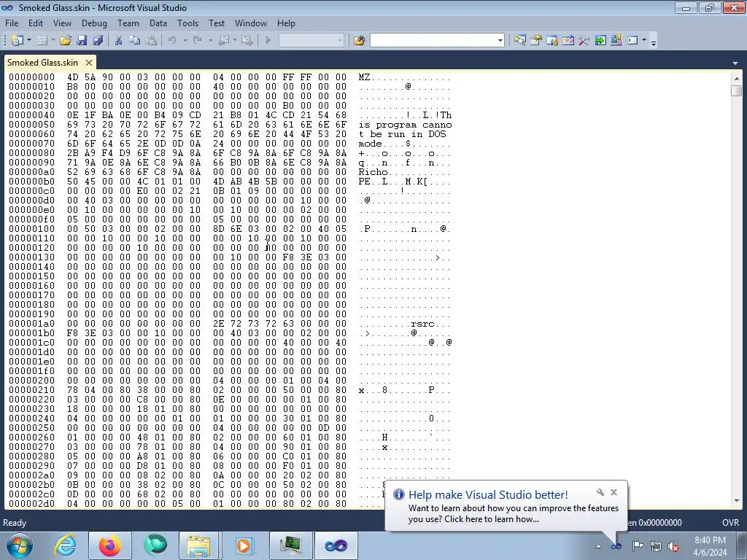Click the Navigate Forward icon

tap(247, 41)
